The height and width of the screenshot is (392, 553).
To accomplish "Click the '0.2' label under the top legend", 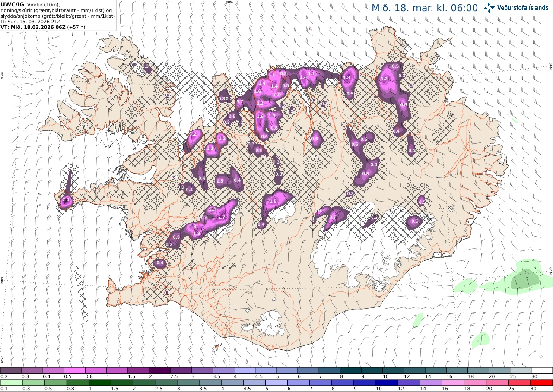I will pyautogui.click(x=3, y=376).
